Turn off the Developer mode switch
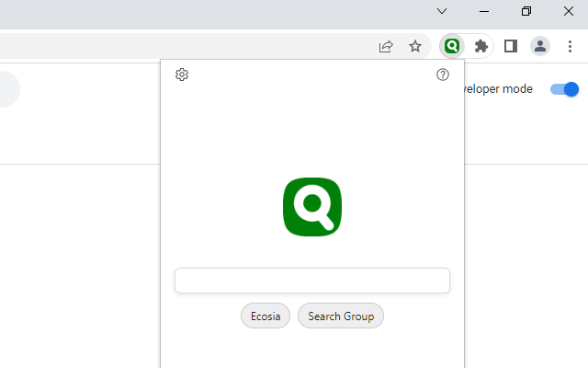Screen dimensions: 588x368 point(564,89)
